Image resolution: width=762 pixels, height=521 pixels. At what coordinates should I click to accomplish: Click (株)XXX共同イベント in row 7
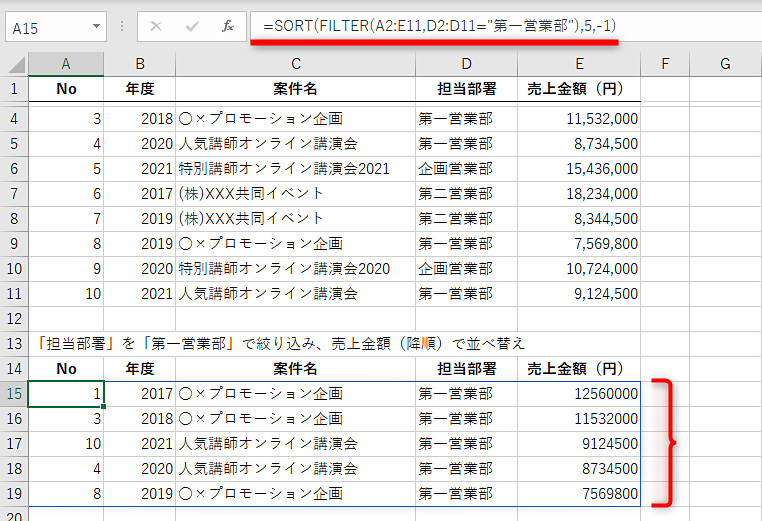(295, 194)
